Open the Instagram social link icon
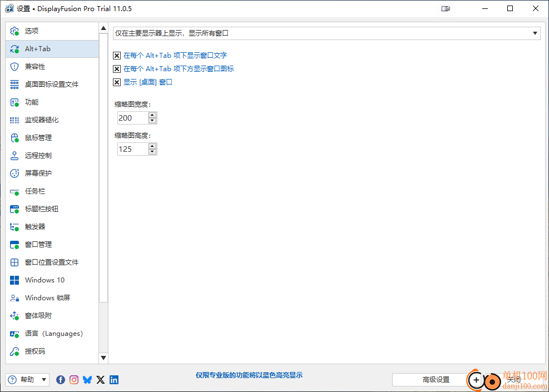This screenshot has height=392, width=549. (74, 379)
